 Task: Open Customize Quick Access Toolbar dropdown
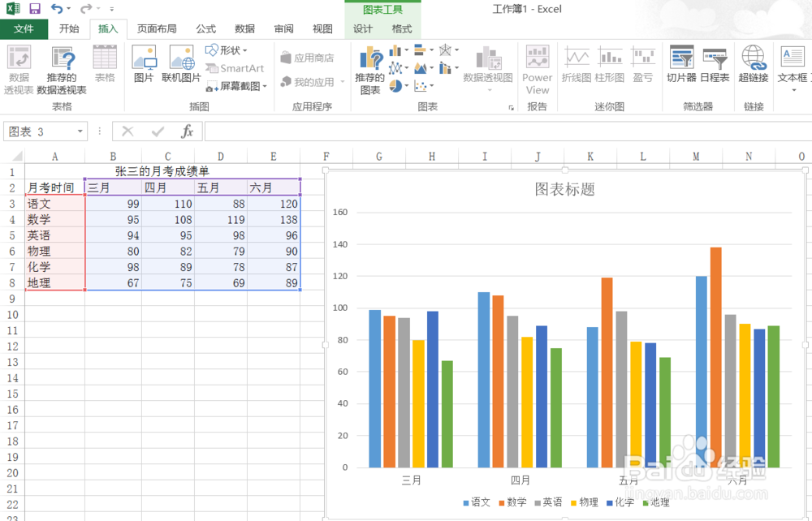(x=112, y=9)
